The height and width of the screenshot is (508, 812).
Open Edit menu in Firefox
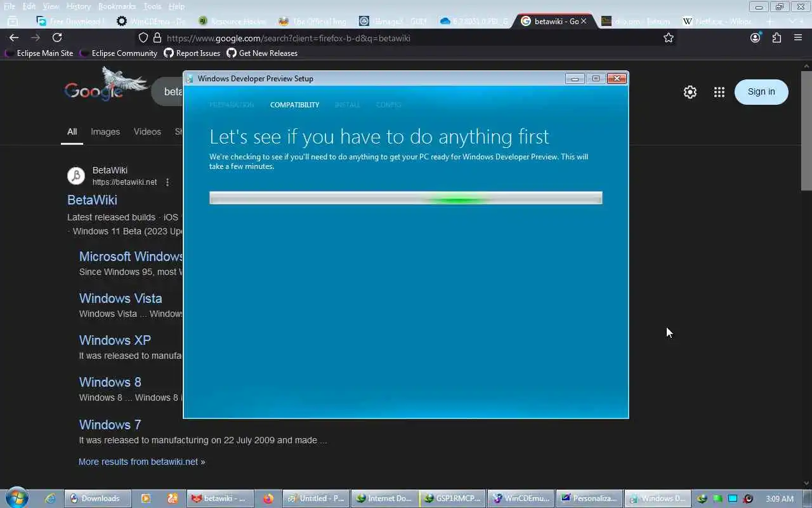(29, 6)
